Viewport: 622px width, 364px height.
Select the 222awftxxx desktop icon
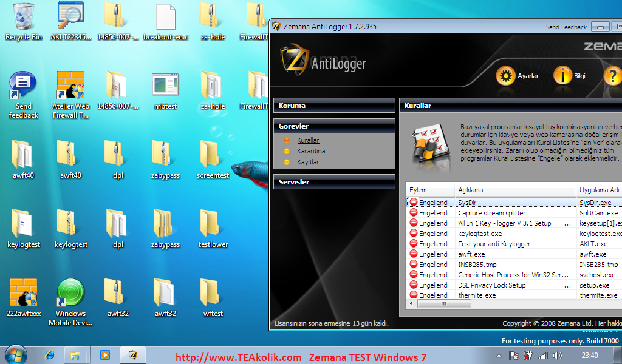24,298
